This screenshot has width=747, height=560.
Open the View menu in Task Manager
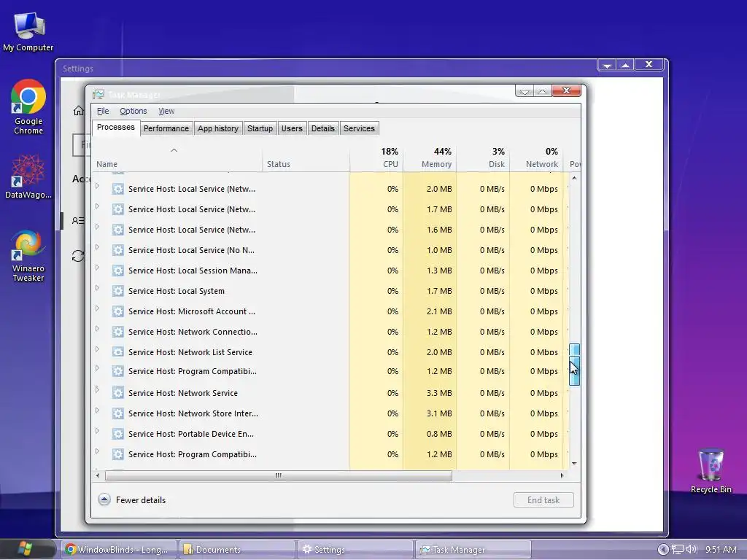click(166, 111)
